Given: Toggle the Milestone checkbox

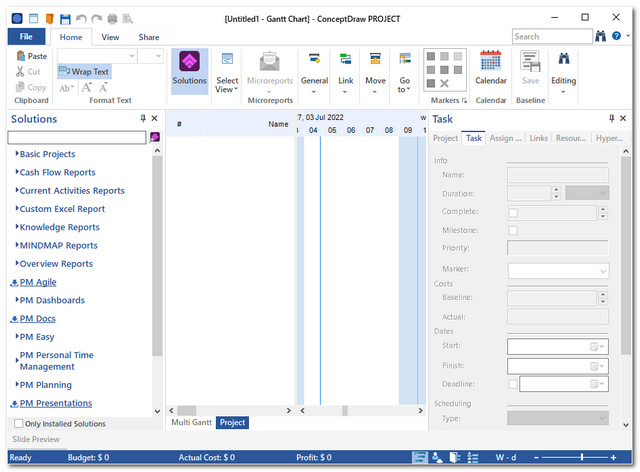Looking at the screenshot, I should pyautogui.click(x=513, y=231).
